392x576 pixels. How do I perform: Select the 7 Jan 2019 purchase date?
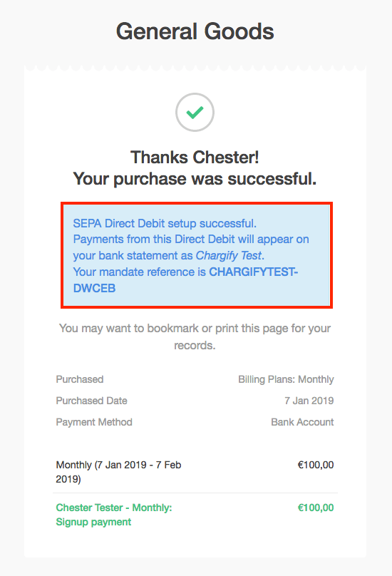tap(309, 401)
